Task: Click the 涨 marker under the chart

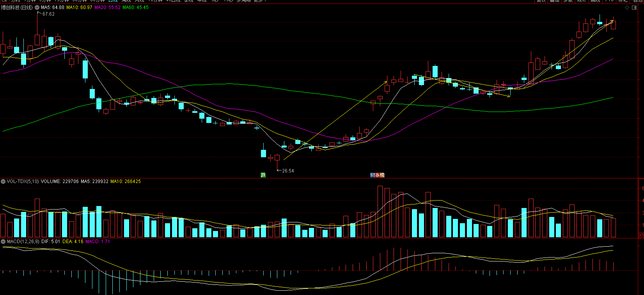Action: point(377,175)
